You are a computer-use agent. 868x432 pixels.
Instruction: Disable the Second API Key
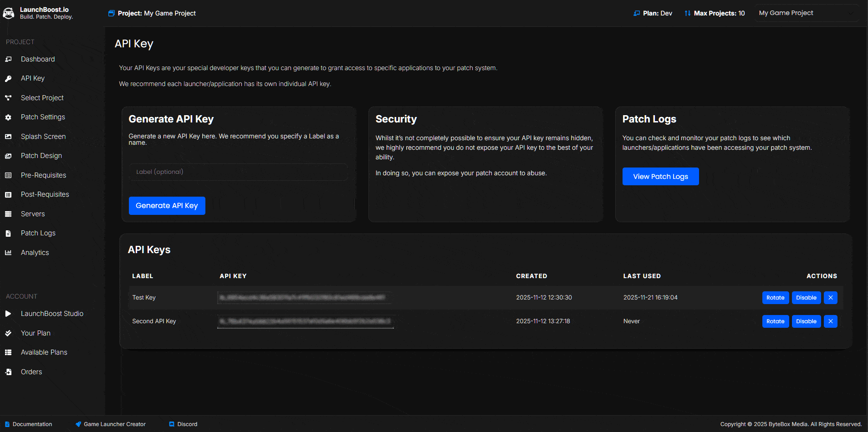pos(806,321)
